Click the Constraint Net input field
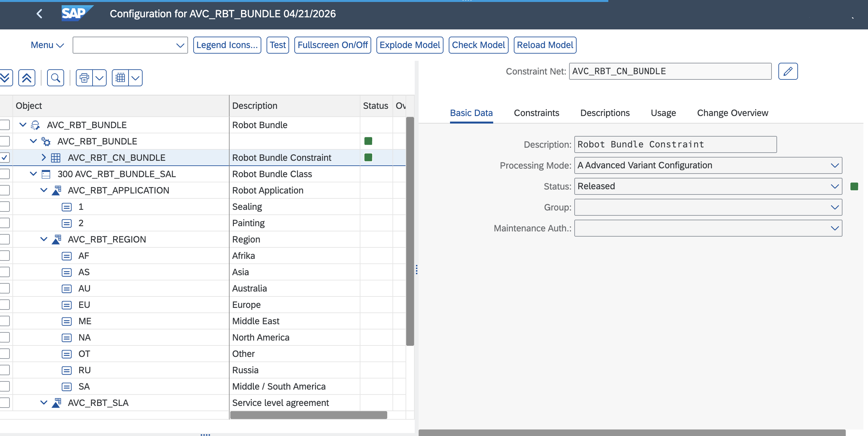Image resolution: width=868 pixels, height=436 pixels. [x=670, y=71]
